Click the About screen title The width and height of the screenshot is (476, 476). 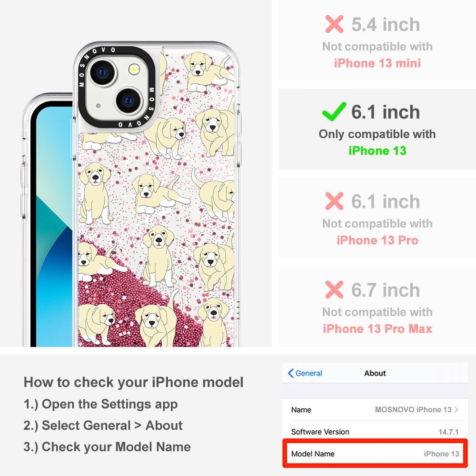coord(375,373)
